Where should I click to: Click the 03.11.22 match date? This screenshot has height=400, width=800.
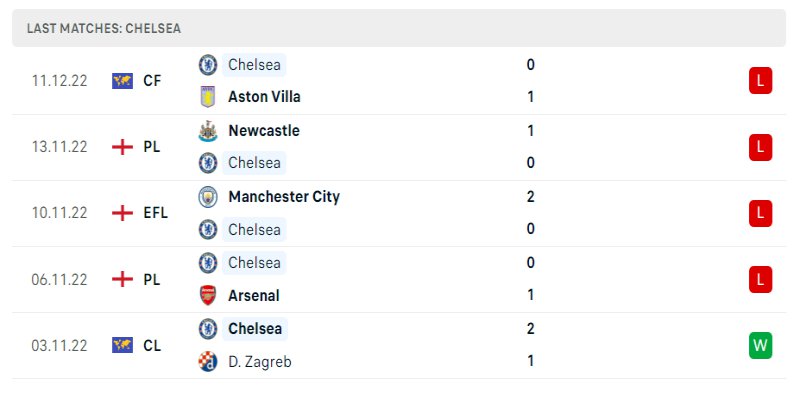point(59,345)
